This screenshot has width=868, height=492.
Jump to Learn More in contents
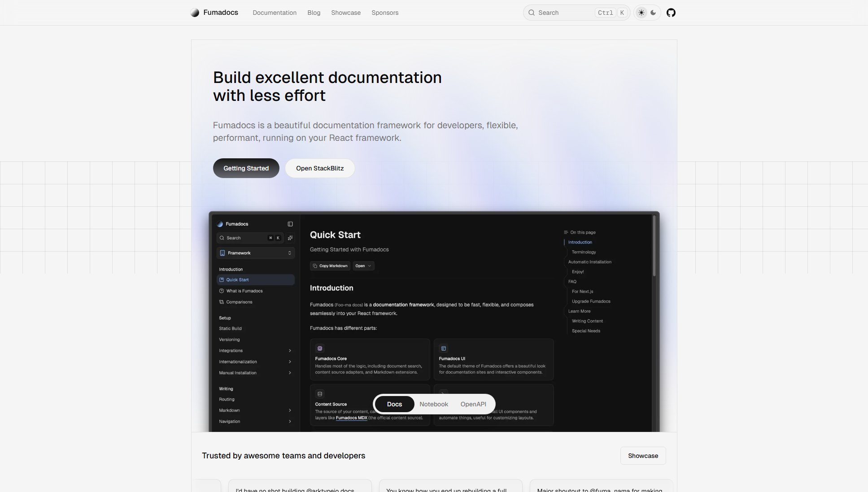coord(580,311)
